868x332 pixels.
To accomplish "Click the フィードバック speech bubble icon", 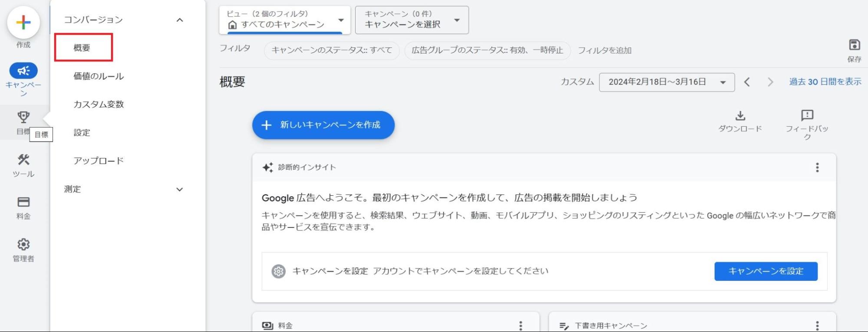I will coord(807,115).
